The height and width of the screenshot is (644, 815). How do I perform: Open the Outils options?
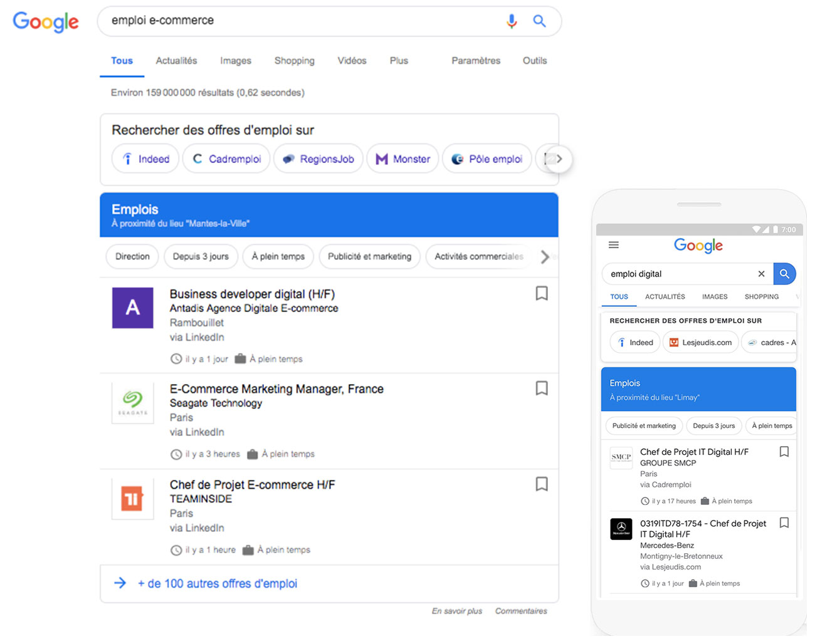click(535, 61)
